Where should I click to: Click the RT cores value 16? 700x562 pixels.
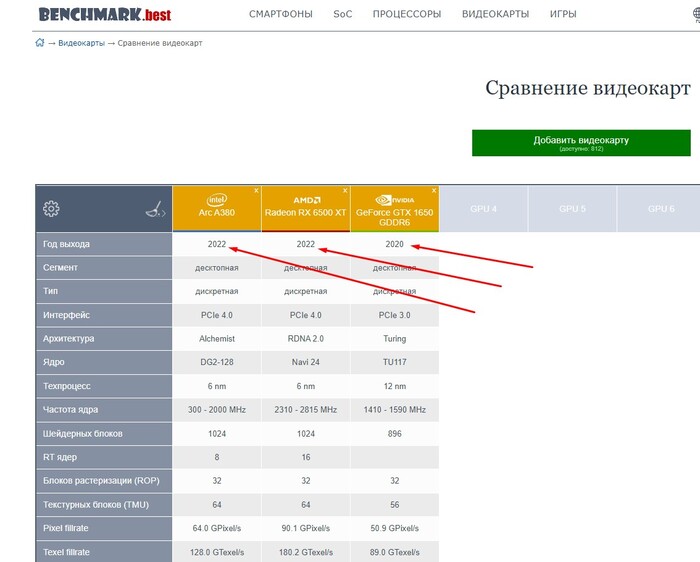(x=306, y=457)
